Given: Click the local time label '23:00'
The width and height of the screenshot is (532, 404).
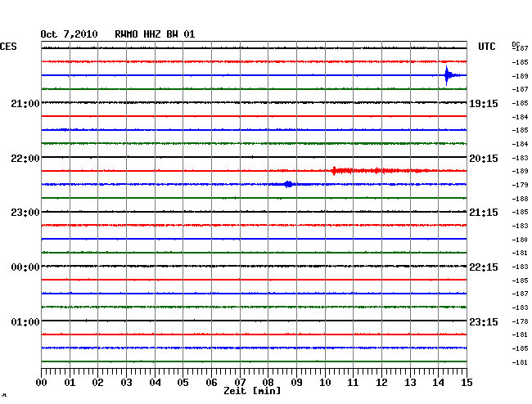Looking at the screenshot, I should [x=25, y=213].
